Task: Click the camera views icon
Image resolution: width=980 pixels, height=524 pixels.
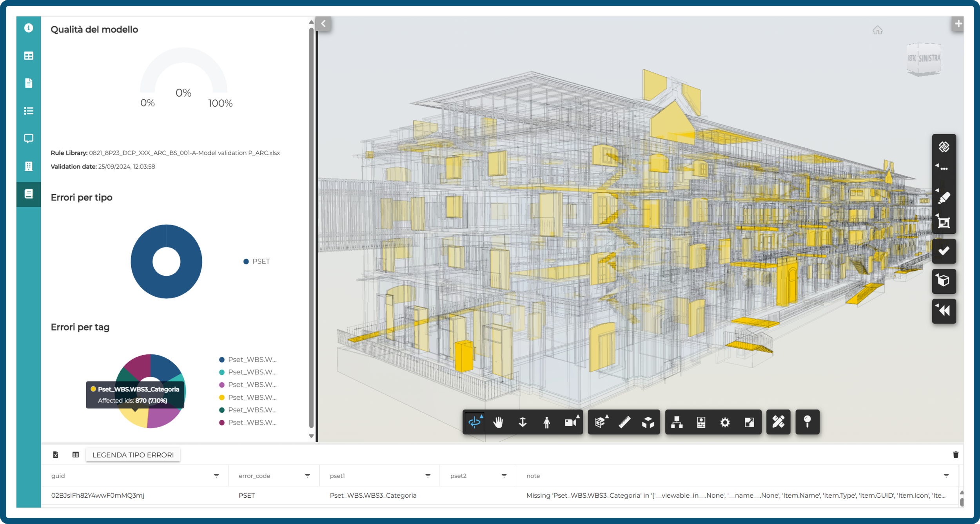Action: tap(571, 422)
